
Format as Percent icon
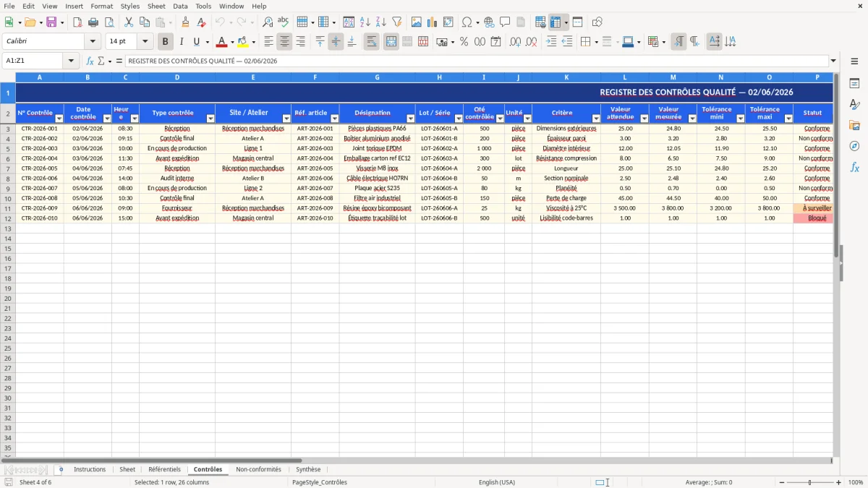point(464,42)
